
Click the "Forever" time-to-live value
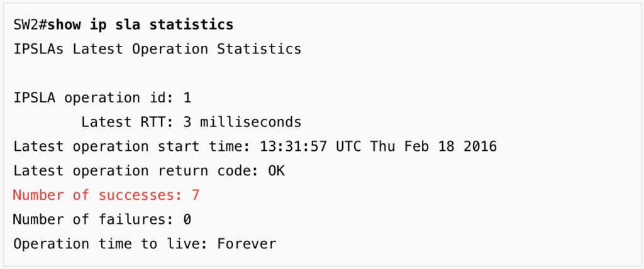(247, 244)
